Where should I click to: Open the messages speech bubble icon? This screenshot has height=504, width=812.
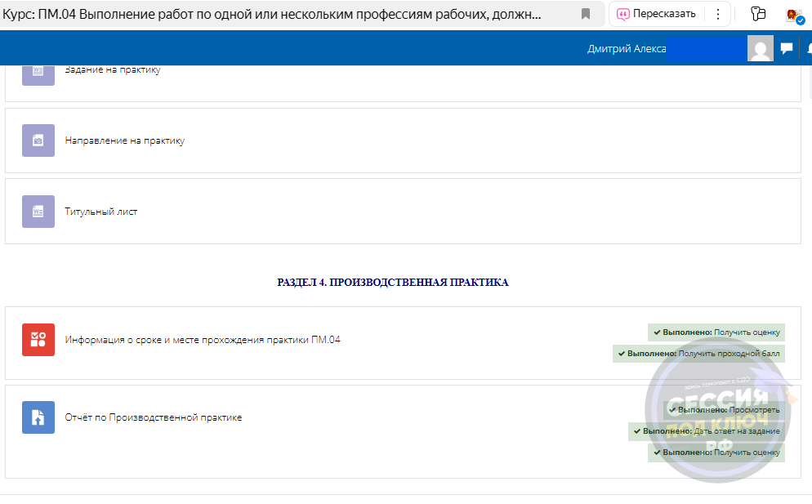(x=786, y=48)
